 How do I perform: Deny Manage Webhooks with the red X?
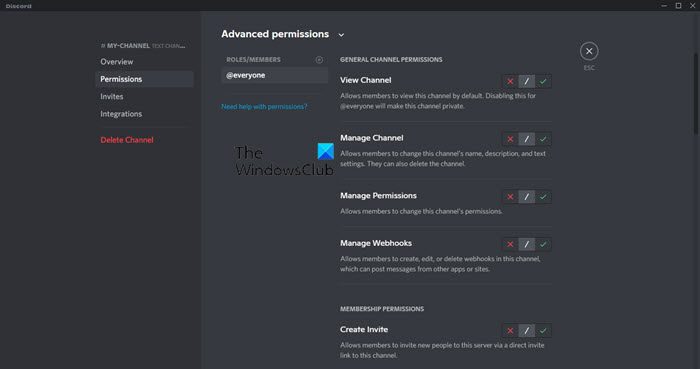(510, 244)
